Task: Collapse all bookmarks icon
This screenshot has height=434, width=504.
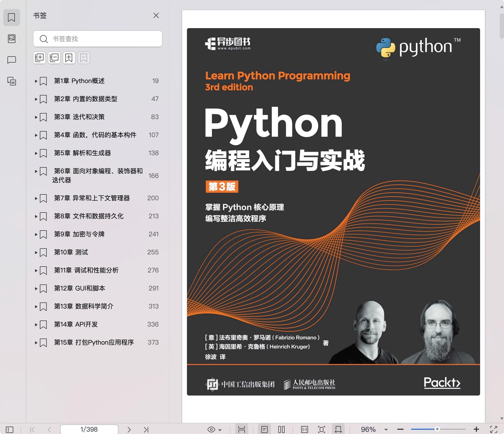Action: click(54, 58)
